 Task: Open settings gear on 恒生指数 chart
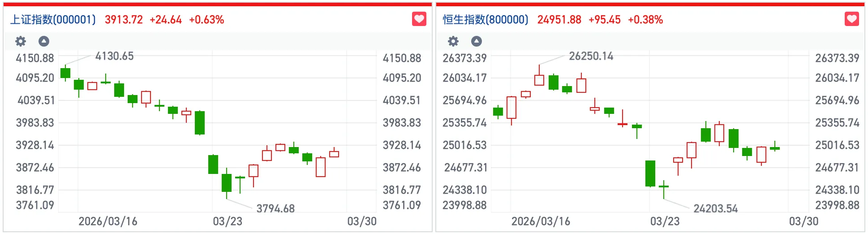453,41
